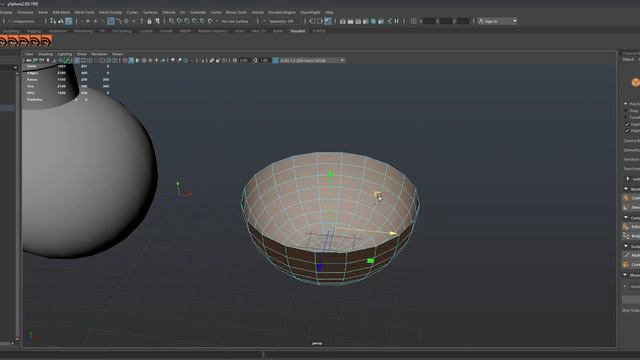Open the Renderer panel menu
This screenshot has height=360, width=640.
[x=99, y=54]
